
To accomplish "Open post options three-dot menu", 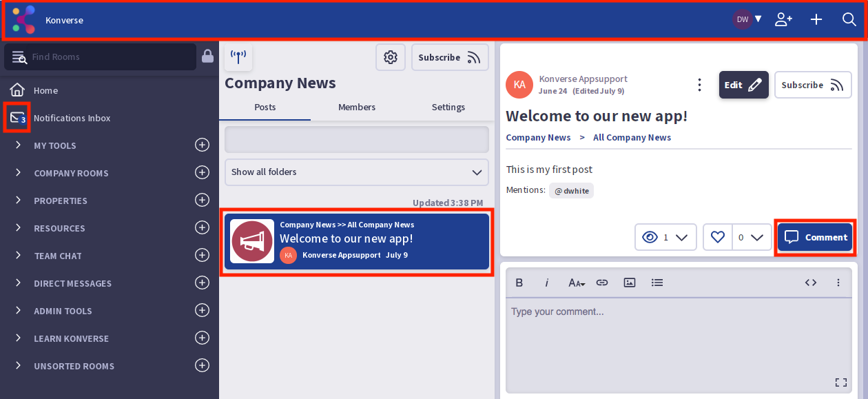I will point(700,85).
